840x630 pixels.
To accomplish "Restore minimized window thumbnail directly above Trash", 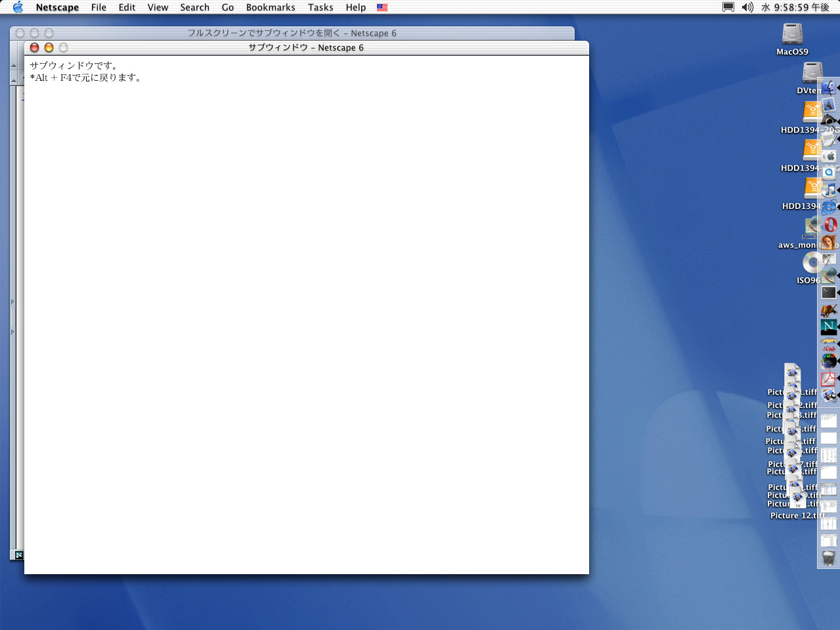I will (x=829, y=541).
